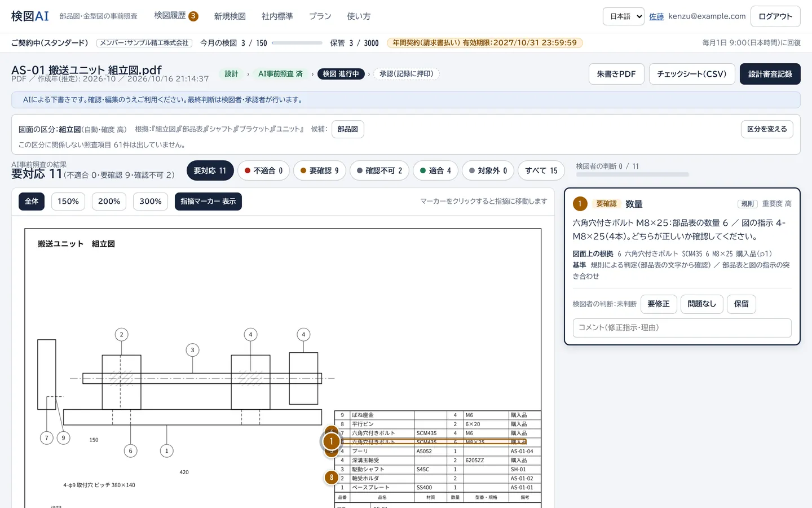Image resolution: width=812 pixels, height=508 pixels.
Task: Open 使い方 help page
Action: tap(359, 16)
